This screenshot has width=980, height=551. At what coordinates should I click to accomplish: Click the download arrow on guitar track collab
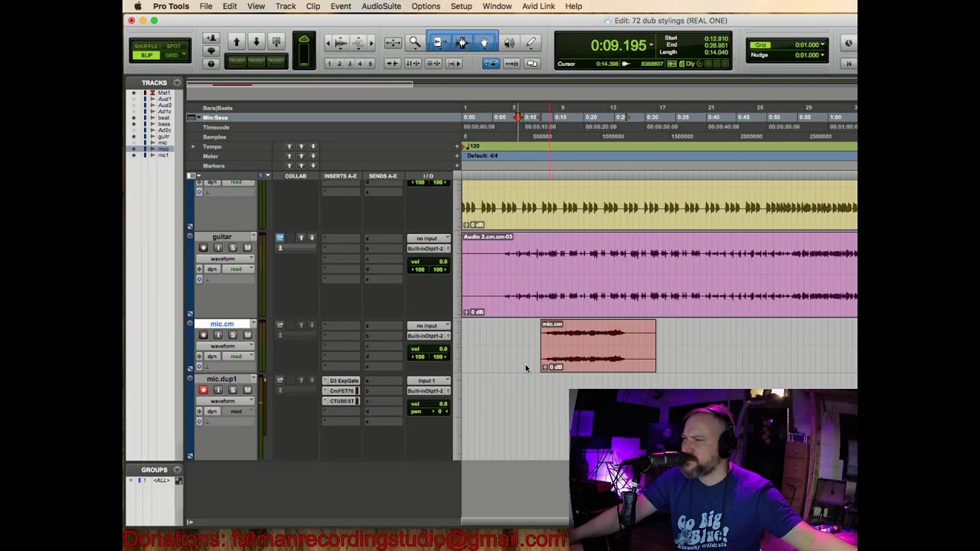[312, 238]
